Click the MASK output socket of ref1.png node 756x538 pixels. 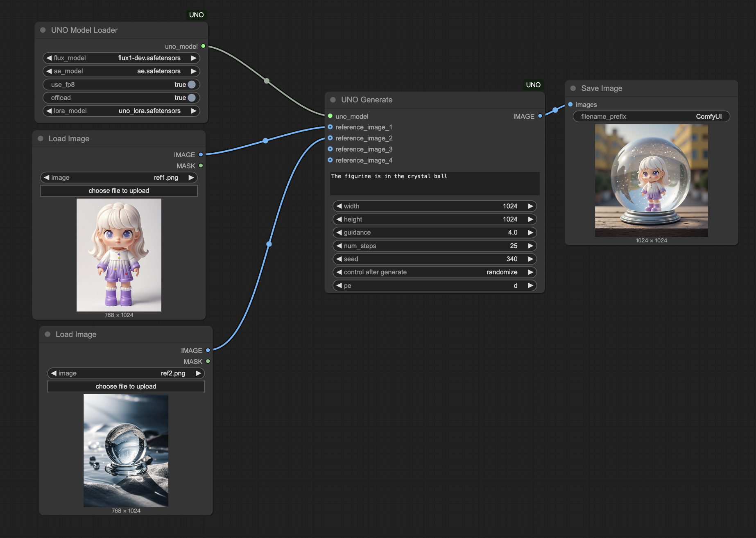coord(201,165)
